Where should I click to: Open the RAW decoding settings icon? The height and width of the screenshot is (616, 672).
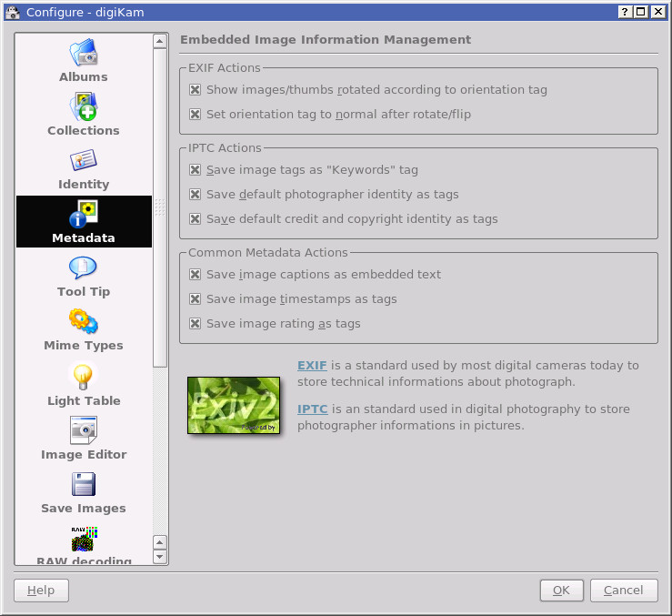pyautogui.click(x=85, y=540)
